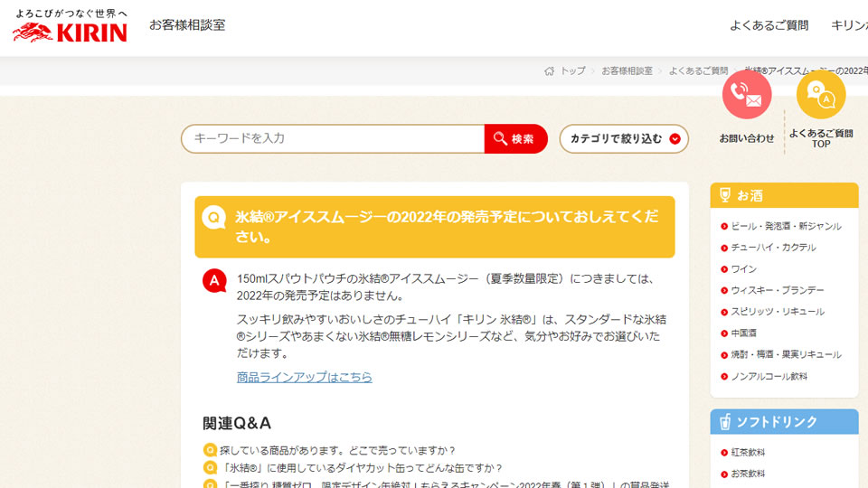
Task: Click the phone and mail contact icon
Action: tap(747, 95)
